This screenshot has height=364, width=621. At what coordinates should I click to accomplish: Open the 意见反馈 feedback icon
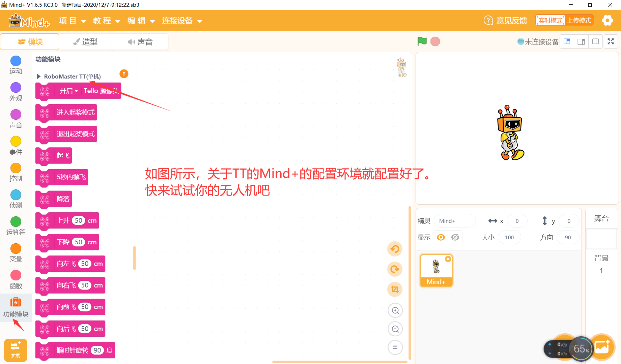pyautogui.click(x=488, y=21)
